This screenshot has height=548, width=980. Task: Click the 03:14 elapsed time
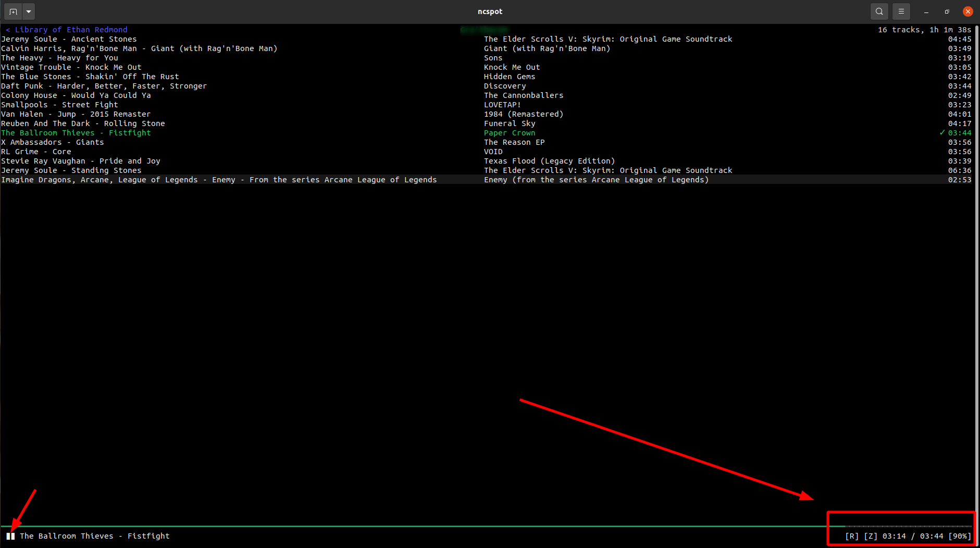(894, 536)
